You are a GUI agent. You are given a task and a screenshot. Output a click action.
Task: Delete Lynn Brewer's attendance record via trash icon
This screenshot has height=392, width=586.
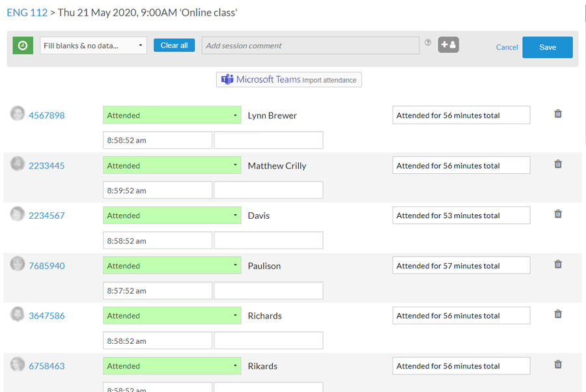coord(558,113)
